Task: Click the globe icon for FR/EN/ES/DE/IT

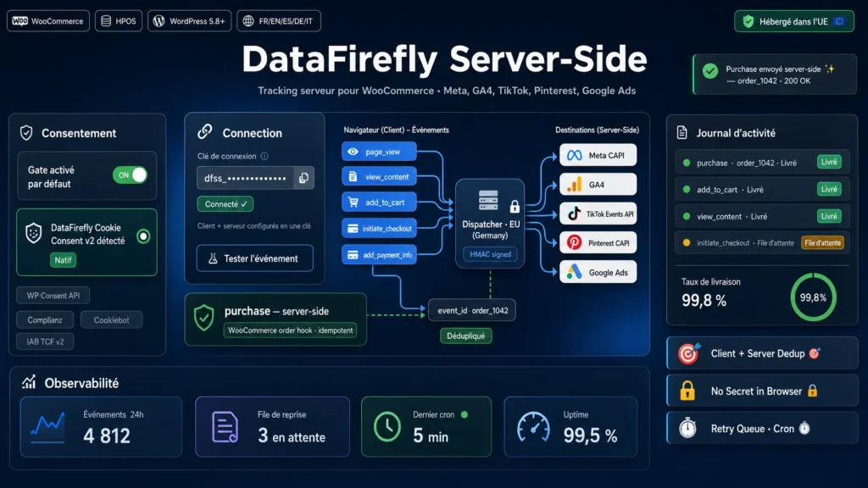Action: coord(248,21)
